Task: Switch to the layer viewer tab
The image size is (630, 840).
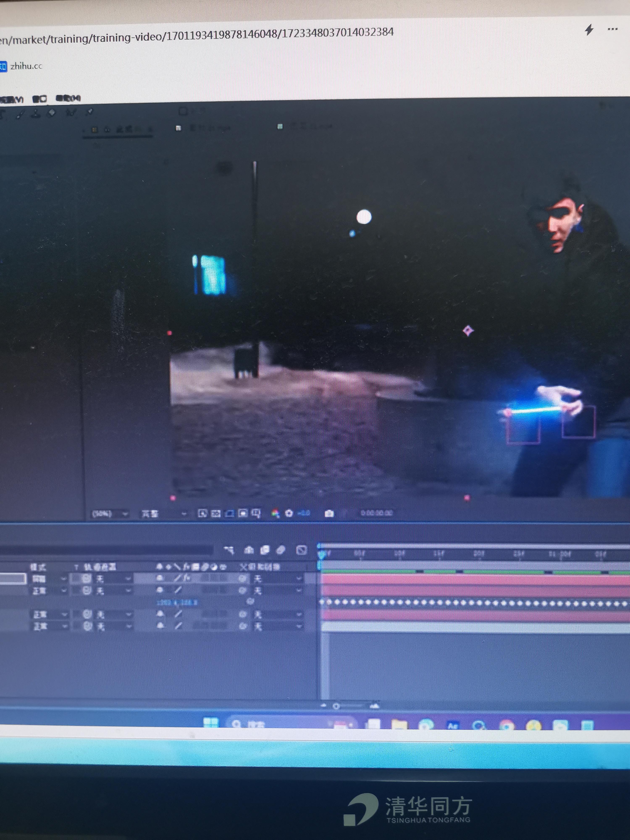Action: click(x=204, y=128)
